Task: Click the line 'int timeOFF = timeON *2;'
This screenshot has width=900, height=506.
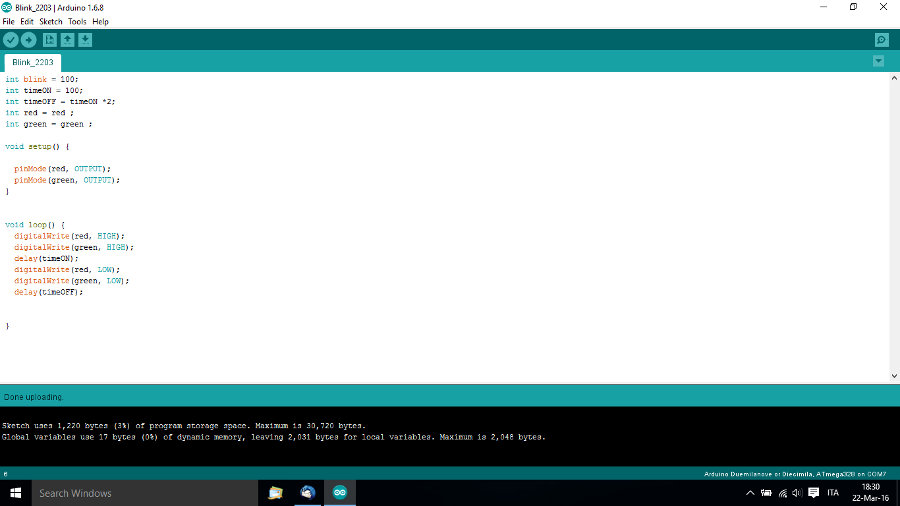Action: 60,102
